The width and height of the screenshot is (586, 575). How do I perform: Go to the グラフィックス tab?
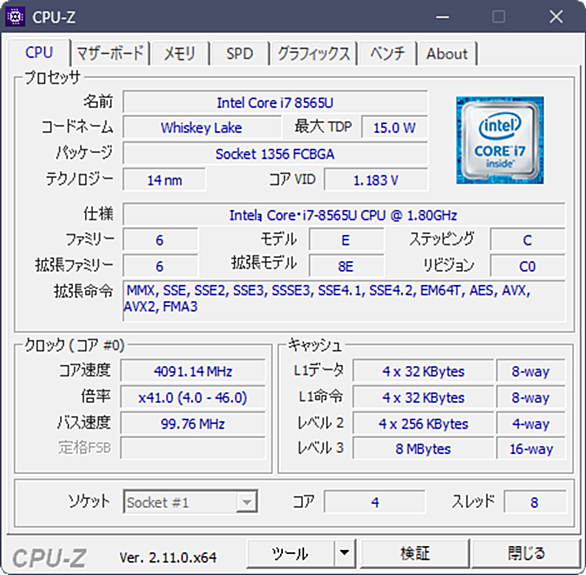[314, 53]
